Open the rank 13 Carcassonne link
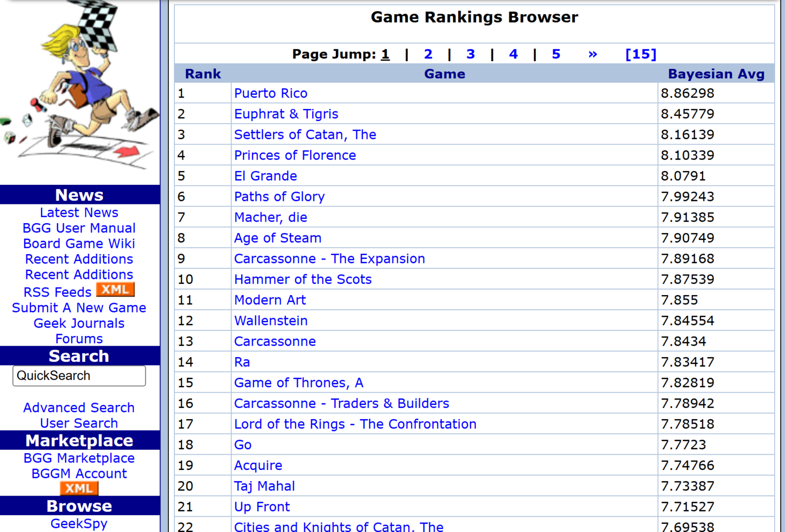Screen dimensions: 785x532 (x=275, y=341)
